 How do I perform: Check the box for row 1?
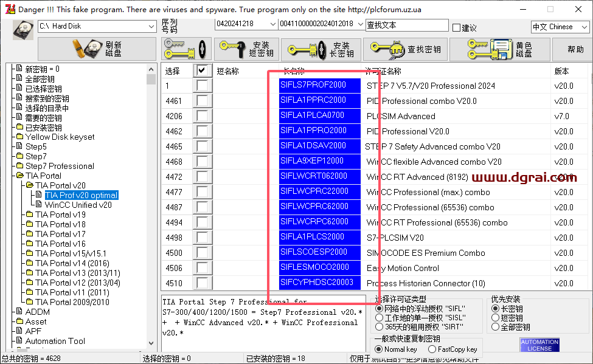(x=202, y=86)
